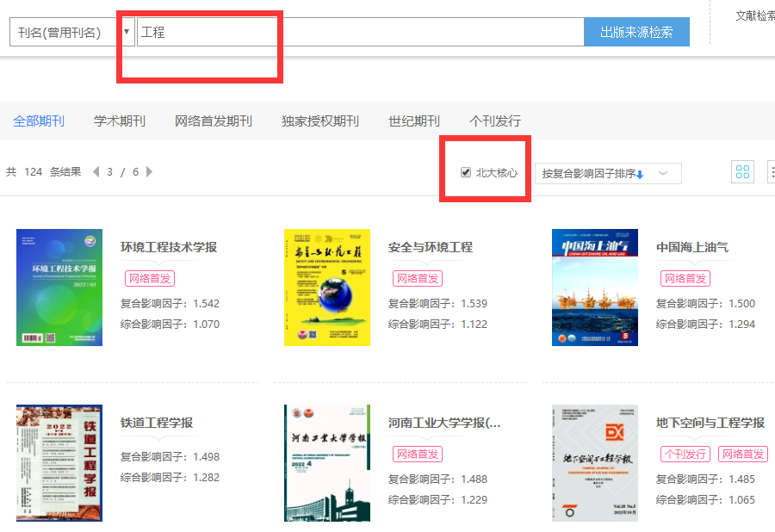
Task: Select the 网络首发期刊 tab
Action: coord(214,121)
